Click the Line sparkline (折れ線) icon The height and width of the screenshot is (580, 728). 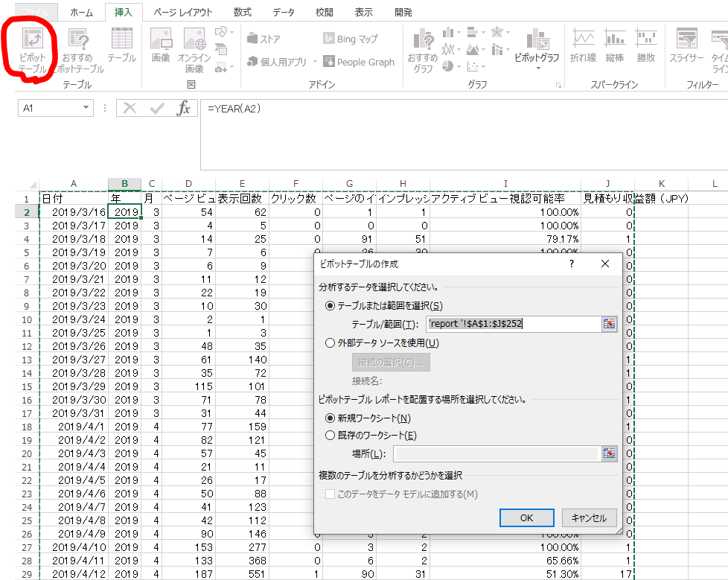583,45
